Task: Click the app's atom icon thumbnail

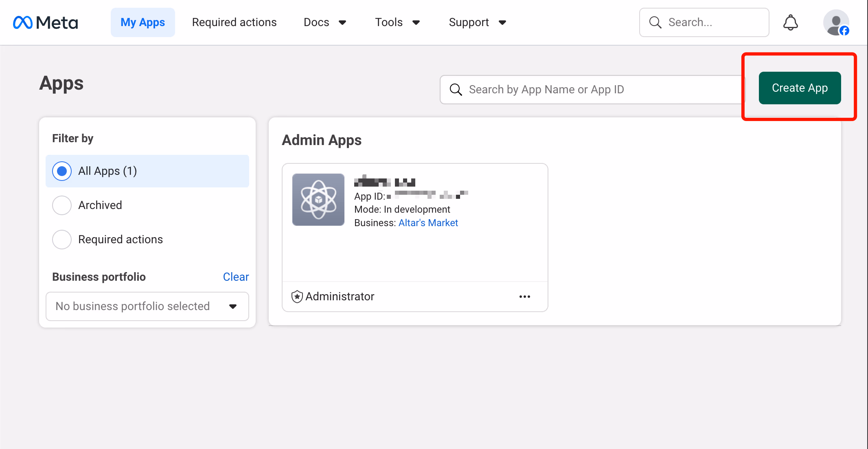Action: pyautogui.click(x=318, y=200)
